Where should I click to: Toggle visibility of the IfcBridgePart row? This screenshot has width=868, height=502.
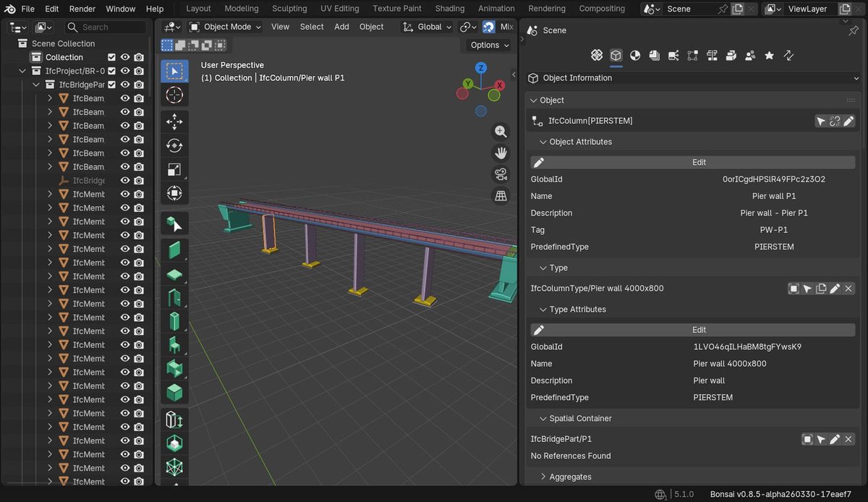pos(125,85)
